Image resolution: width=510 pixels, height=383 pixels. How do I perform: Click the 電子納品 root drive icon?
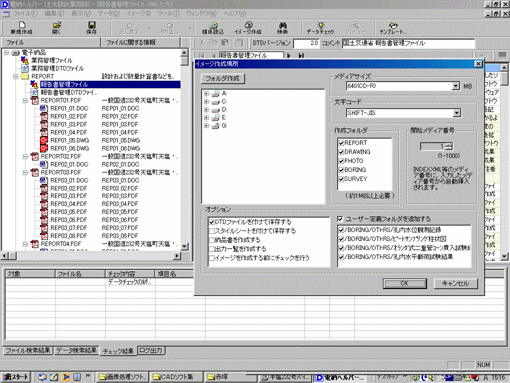[15, 53]
